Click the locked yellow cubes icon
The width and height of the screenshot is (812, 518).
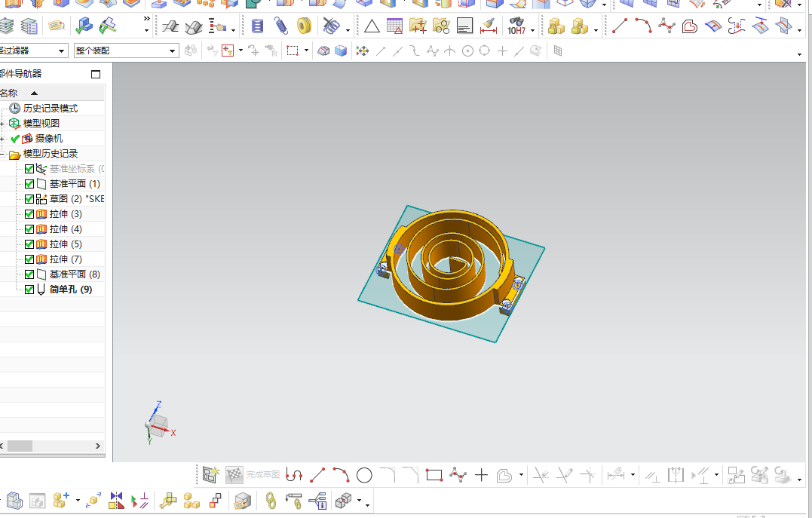click(556, 26)
